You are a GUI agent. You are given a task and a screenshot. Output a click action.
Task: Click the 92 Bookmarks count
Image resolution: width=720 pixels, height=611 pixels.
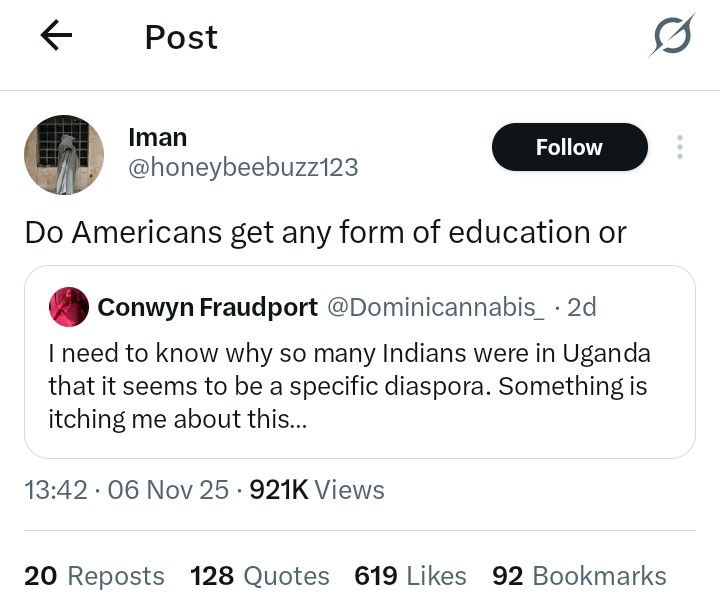[579, 576]
